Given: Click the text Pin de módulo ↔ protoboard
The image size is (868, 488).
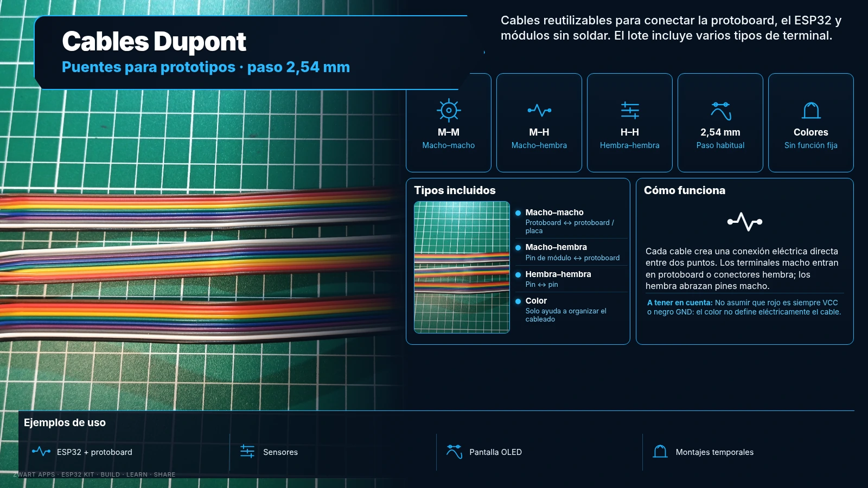Looking at the screenshot, I should [572, 258].
